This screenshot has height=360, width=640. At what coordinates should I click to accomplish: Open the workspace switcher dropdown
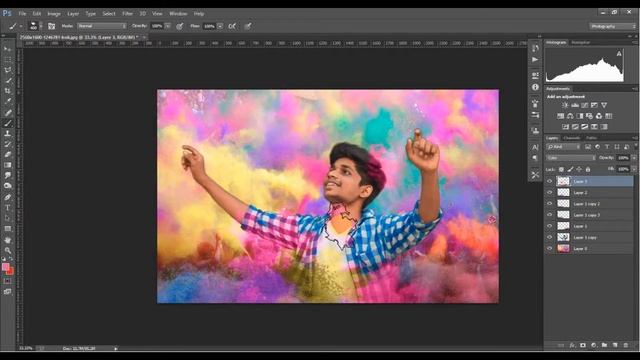(612, 26)
